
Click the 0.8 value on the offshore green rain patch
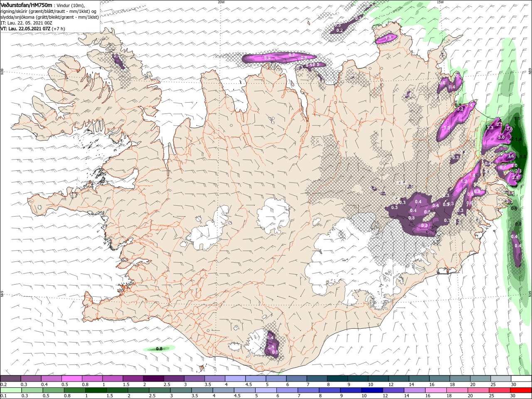coord(159,349)
